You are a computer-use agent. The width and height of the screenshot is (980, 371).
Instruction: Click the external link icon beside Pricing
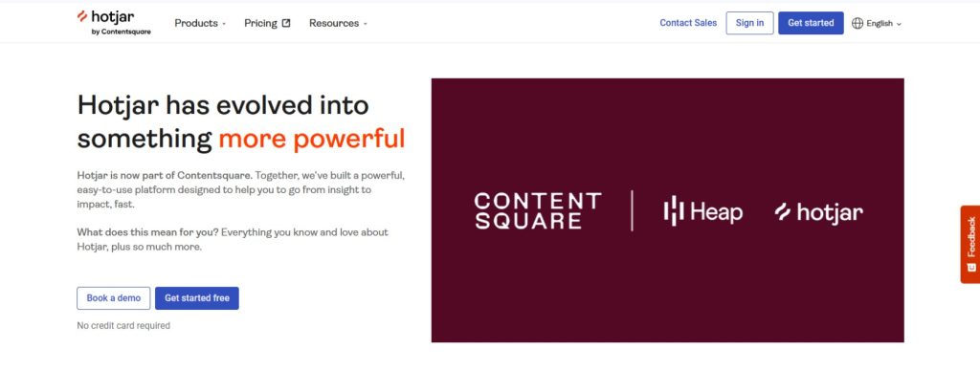pyautogui.click(x=286, y=23)
